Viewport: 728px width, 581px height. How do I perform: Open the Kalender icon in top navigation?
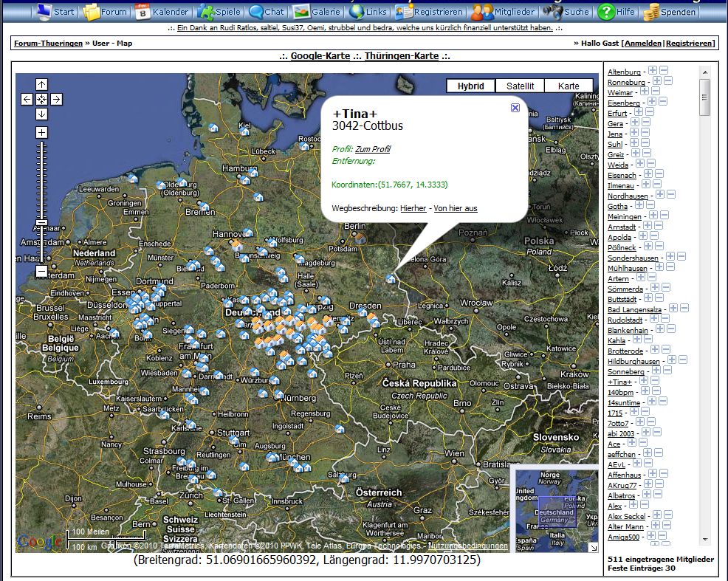click(143, 12)
